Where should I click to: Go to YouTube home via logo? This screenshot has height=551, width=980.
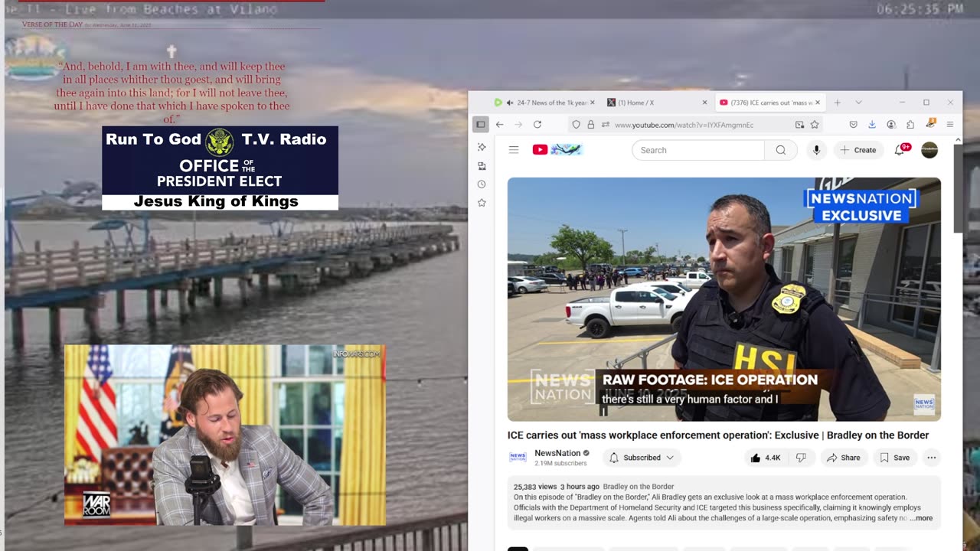point(557,150)
